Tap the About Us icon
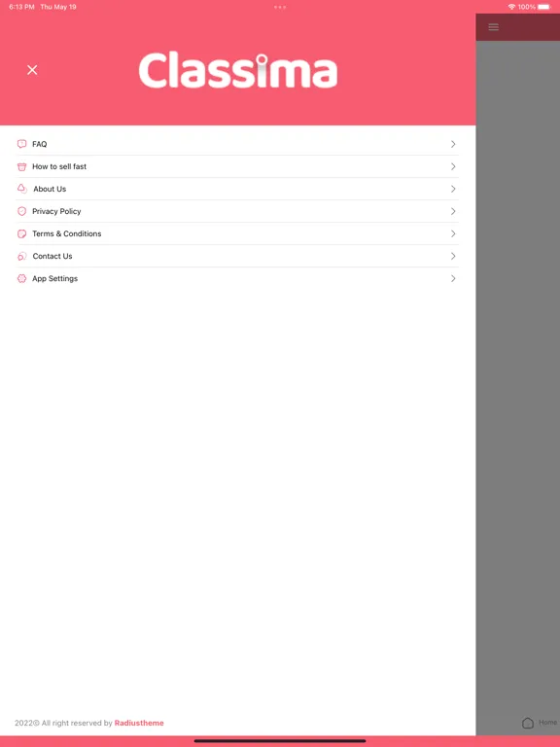Screen dimensions: 560x747 (22, 189)
